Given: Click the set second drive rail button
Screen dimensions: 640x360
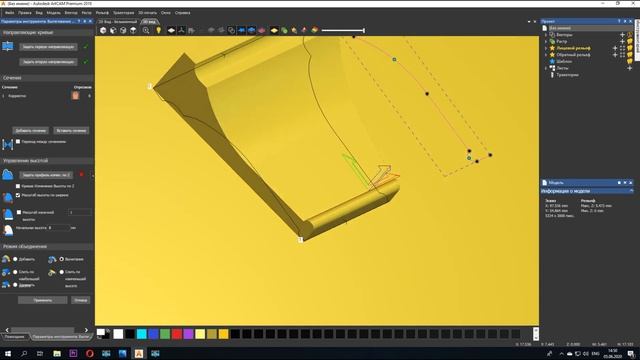Looking at the screenshot, I should [48, 62].
